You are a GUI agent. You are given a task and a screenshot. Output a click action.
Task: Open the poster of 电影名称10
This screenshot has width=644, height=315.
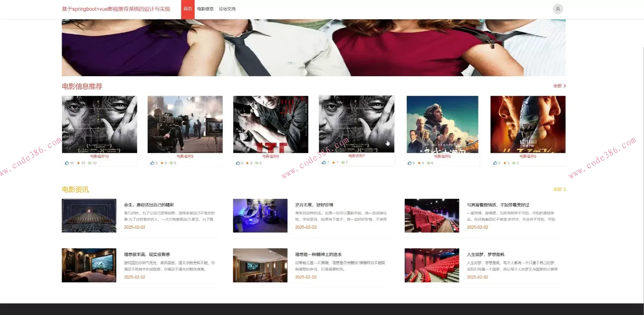[99, 124]
